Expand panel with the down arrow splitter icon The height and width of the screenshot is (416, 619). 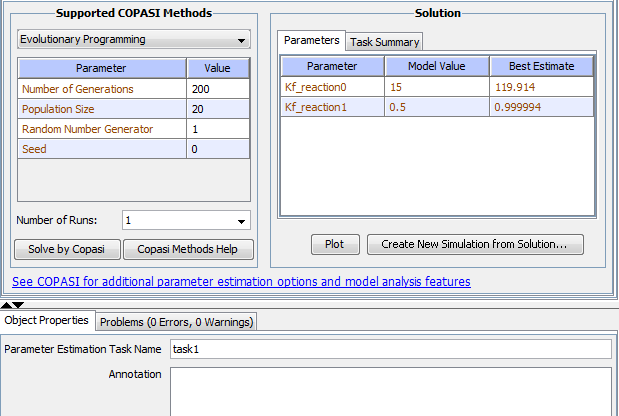[18, 305]
